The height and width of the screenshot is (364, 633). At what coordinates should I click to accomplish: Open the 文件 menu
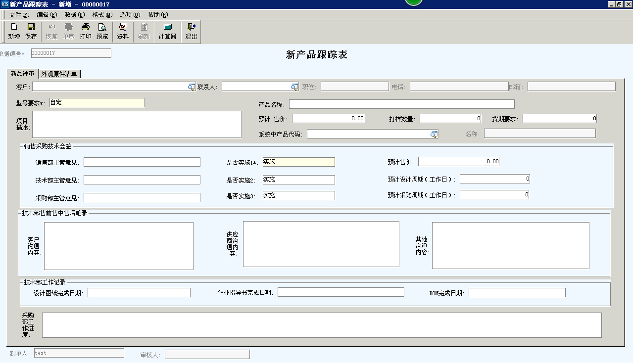(19, 15)
